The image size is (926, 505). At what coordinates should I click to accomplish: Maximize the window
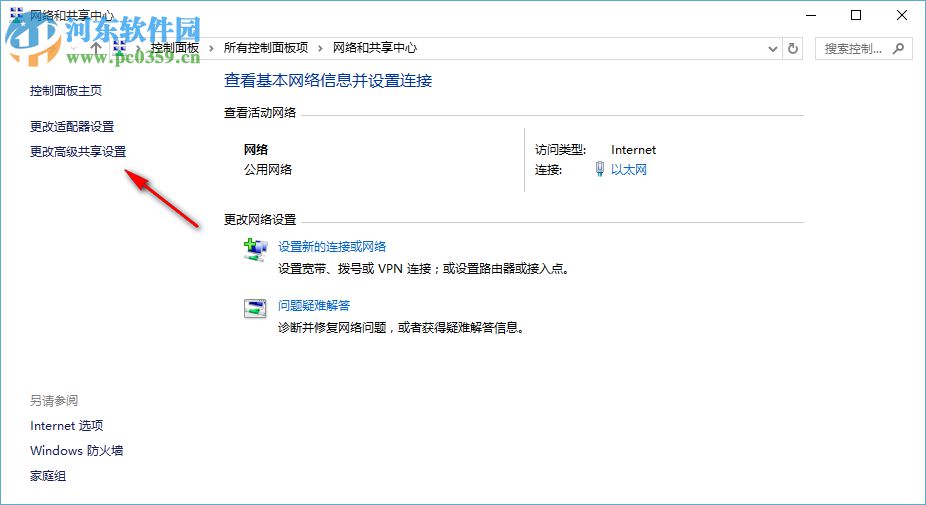tap(856, 15)
